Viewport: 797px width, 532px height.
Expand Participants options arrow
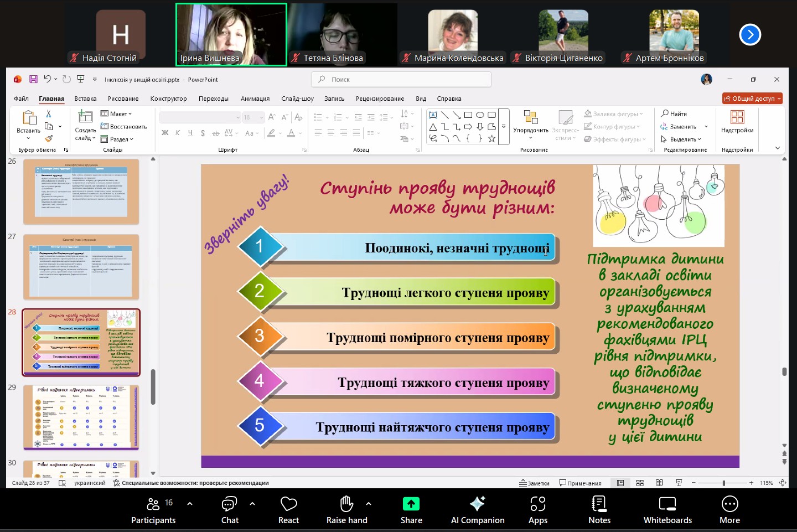pos(190,504)
